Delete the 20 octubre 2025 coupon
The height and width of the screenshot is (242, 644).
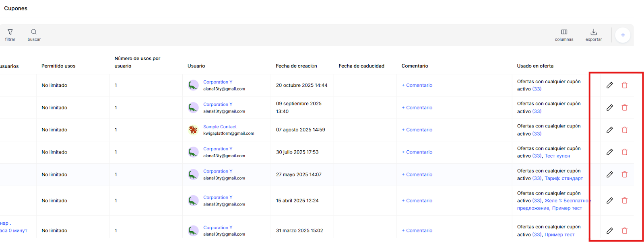point(624,85)
